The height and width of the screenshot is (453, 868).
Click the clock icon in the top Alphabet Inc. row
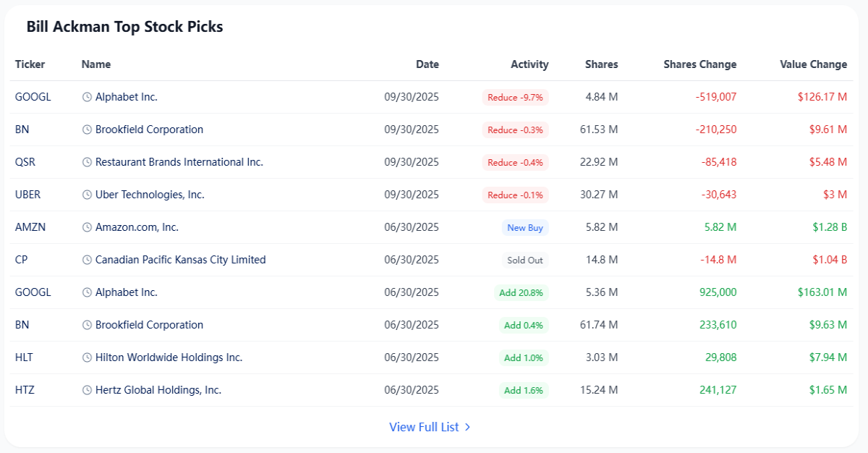pos(87,97)
